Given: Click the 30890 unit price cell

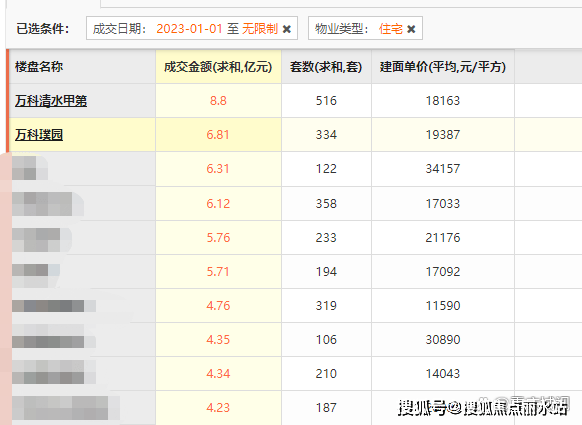Looking at the screenshot, I should click(x=443, y=340).
